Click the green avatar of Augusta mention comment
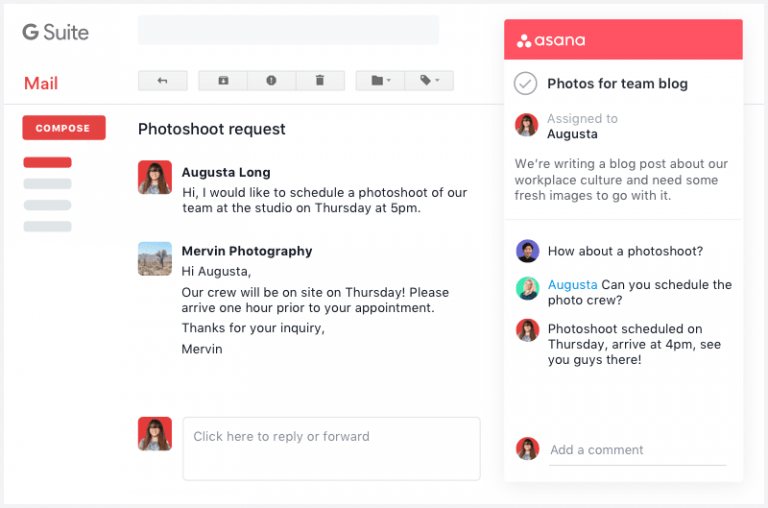Viewport: 768px width, 508px height. [x=528, y=289]
